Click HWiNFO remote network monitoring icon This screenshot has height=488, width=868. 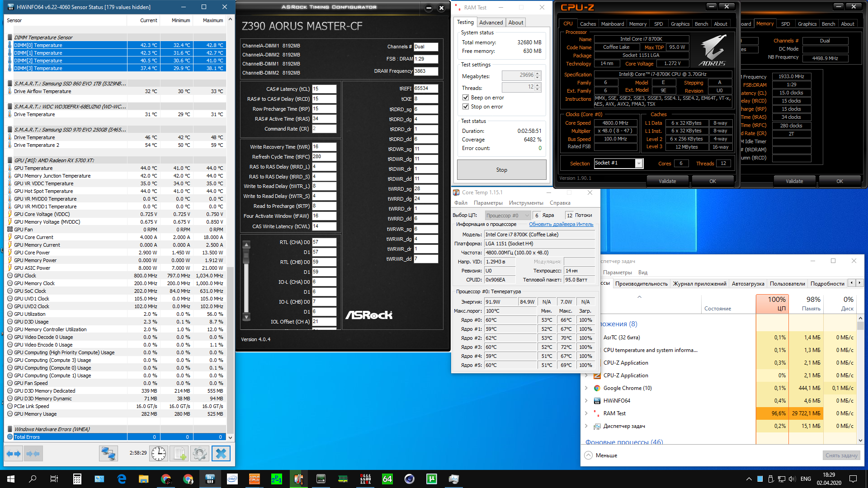[x=108, y=454]
